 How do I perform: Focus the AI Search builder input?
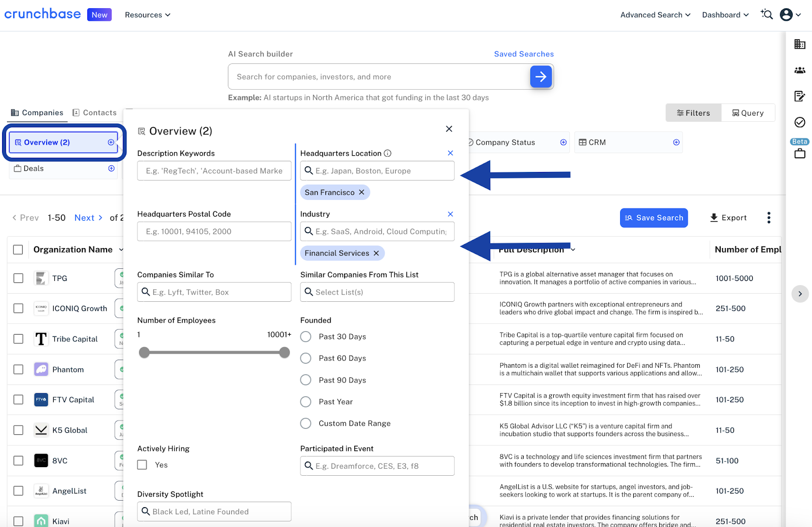(x=379, y=77)
